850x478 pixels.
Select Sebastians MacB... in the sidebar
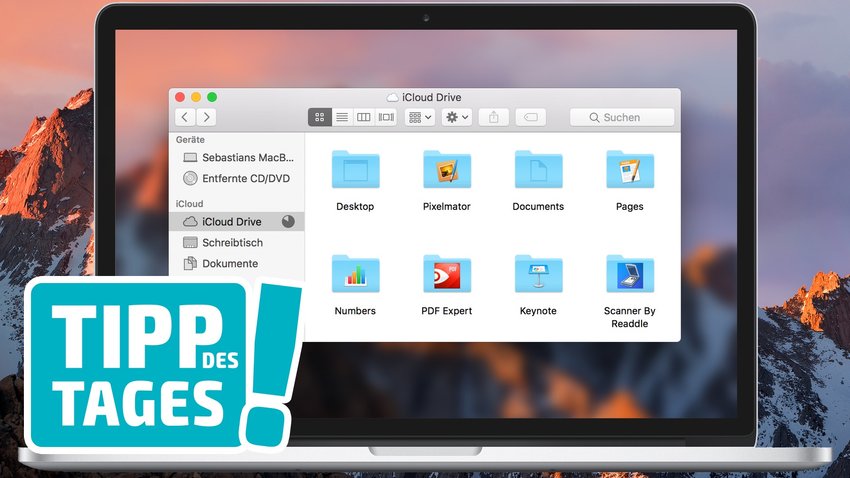[x=237, y=158]
